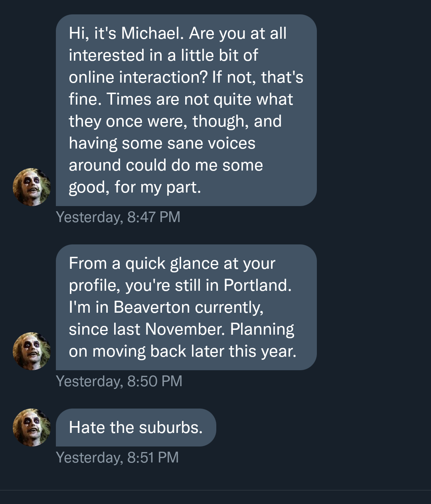Click the "Yesterday, 8:47 PM" timestamp

(118, 217)
